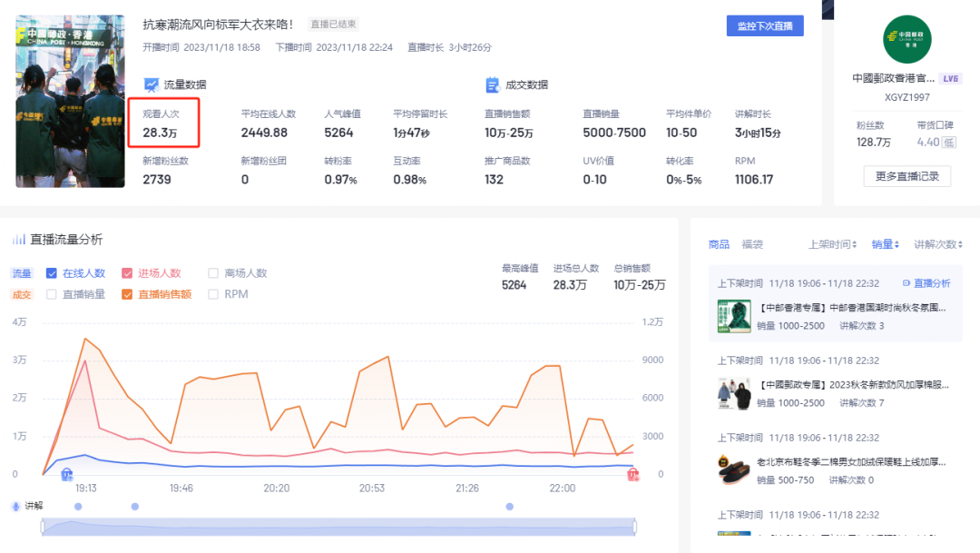Sort products by 讲解次数

(938, 244)
